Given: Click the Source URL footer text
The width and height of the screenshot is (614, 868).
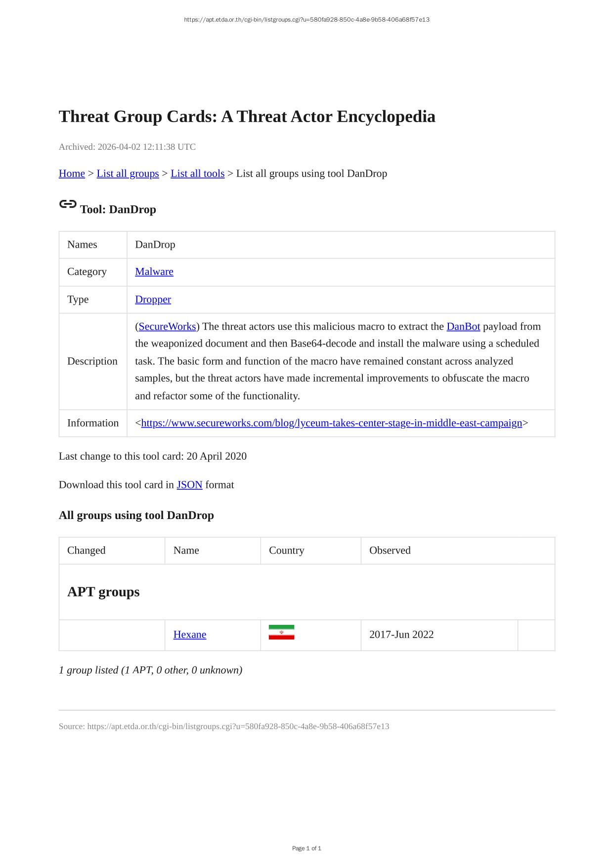Looking at the screenshot, I should coord(223,726).
